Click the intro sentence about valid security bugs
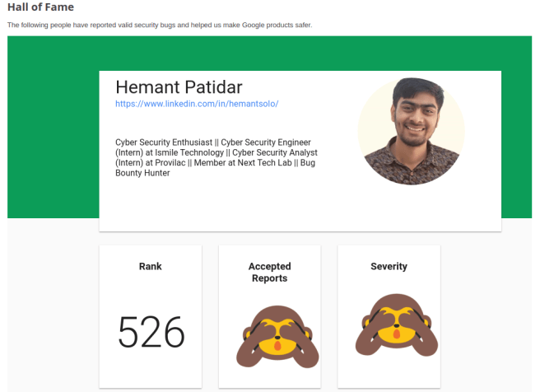Screen dimensions: 540x392 160,25
